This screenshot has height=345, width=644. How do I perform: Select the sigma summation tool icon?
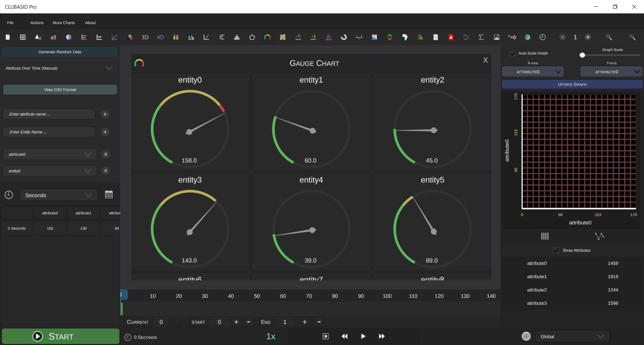coord(481,37)
